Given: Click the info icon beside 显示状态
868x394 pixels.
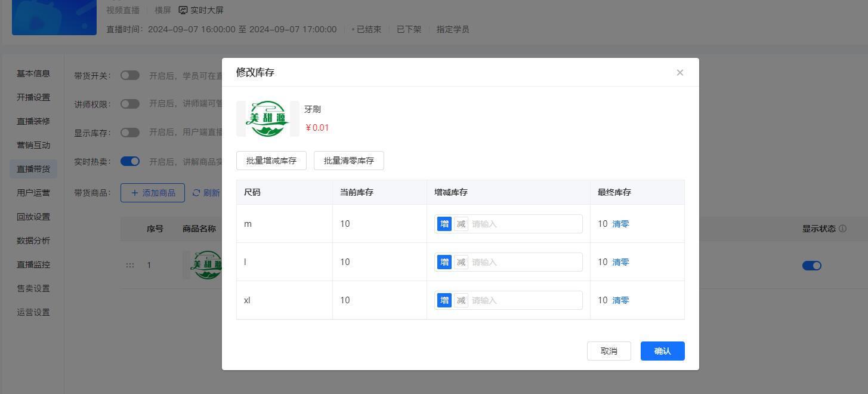Looking at the screenshot, I should [842, 229].
